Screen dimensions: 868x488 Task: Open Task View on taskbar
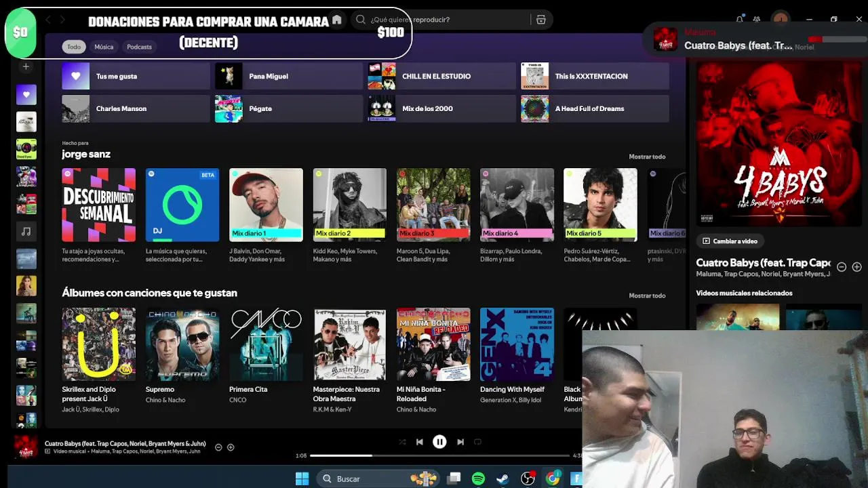pyautogui.click(x=454, y=479)
